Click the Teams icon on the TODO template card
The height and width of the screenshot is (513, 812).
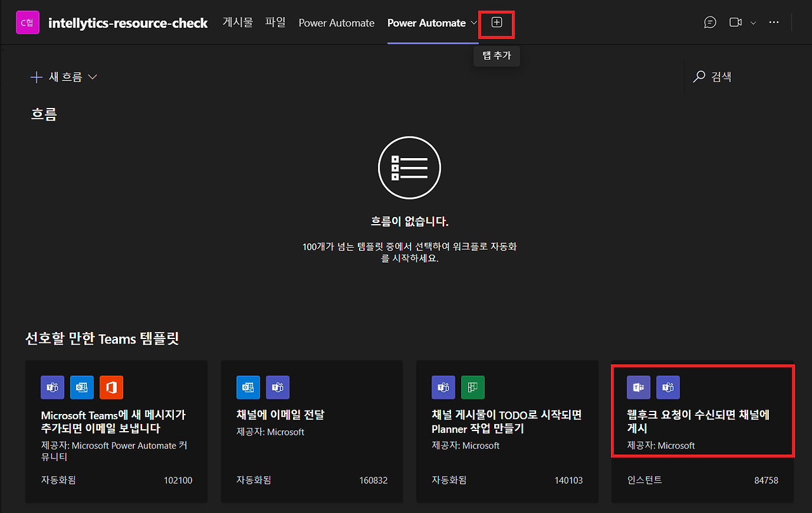[x=443, y=387]
